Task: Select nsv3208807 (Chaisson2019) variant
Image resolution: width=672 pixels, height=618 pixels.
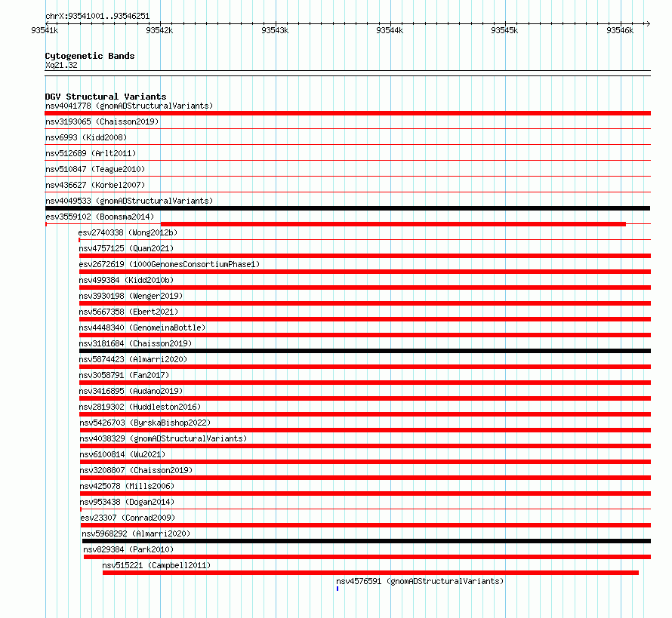Action: [136, 470]
